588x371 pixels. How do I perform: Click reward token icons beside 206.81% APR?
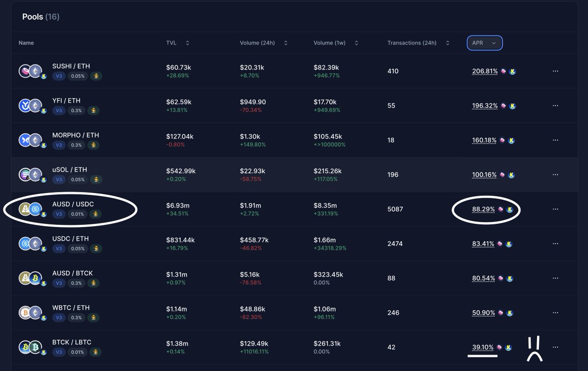click(508, 71)
